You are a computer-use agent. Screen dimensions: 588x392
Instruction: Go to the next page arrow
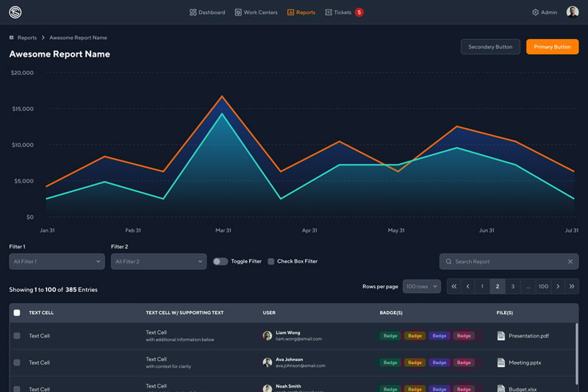pos(558,286)
